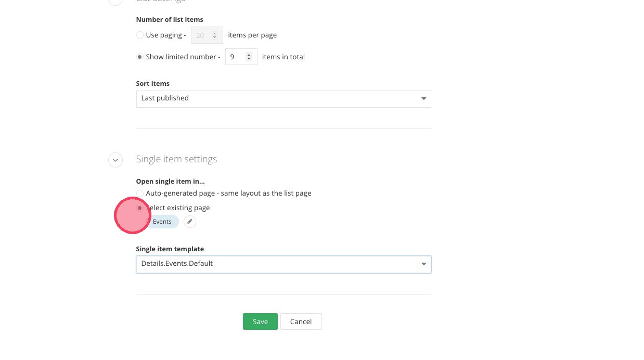
Task: Click the pencil icon beside Events
Action: click(190, 222)
